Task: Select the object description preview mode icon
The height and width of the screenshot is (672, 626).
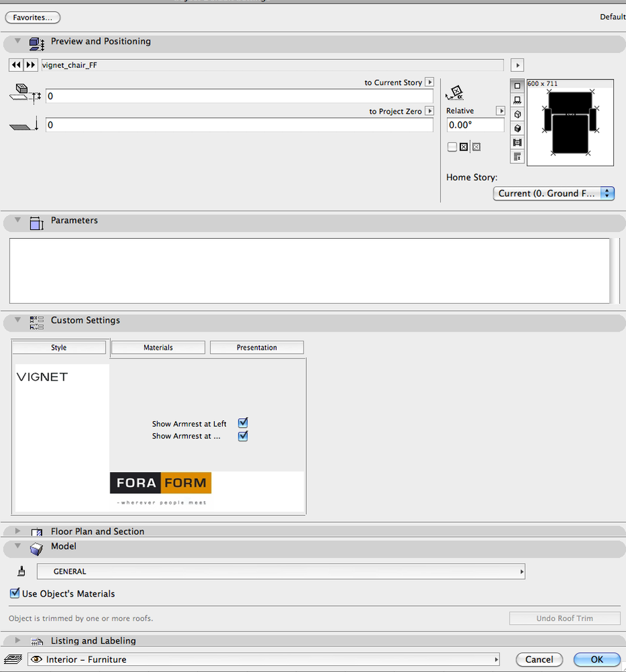Action: tap(517, 156)
